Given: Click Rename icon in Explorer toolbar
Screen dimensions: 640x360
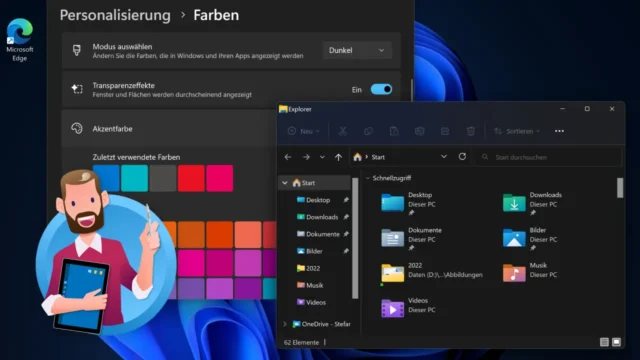Looking at the screenshot, I should pyautogui.click(x=420, y=131).
